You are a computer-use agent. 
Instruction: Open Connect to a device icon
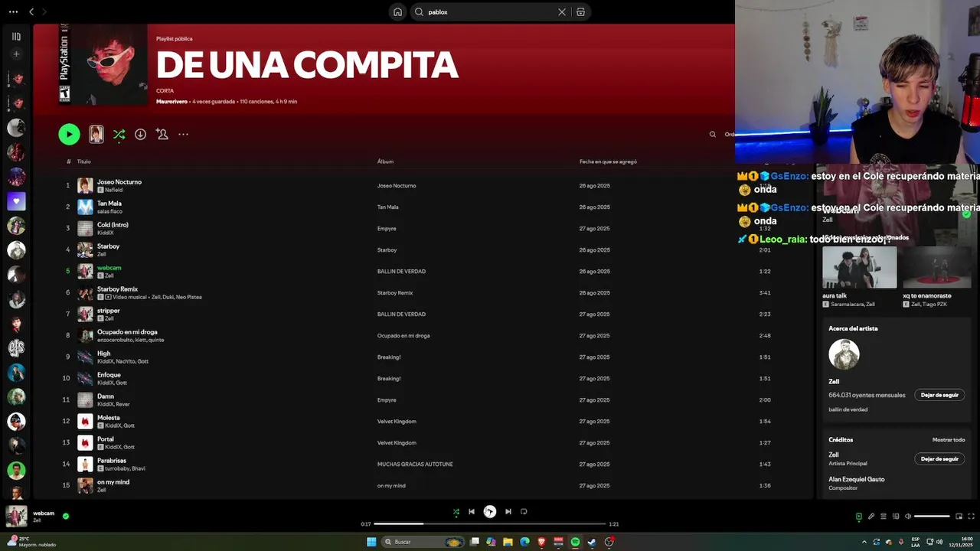(x=896, y=517)
